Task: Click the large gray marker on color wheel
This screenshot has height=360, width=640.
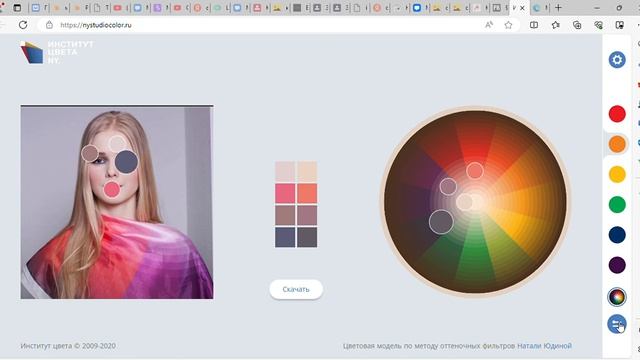Action: coord(441,222)
